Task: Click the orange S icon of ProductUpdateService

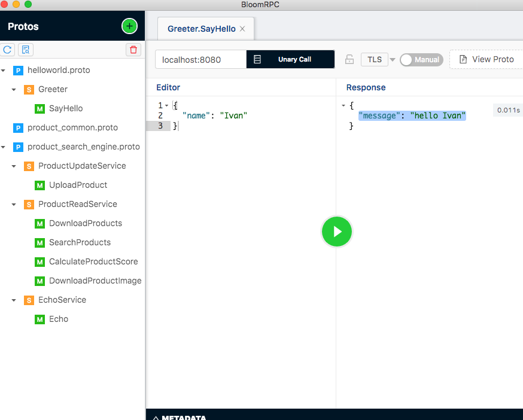Action: point(29,166)
